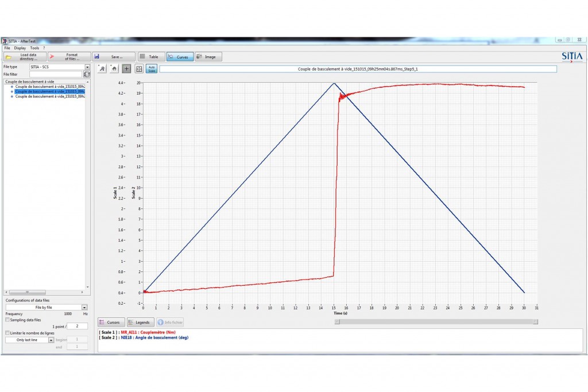The width and height of the screenshot is (588, 392).
Task: Expand the File by file dropdown
Action: (85, 308)
